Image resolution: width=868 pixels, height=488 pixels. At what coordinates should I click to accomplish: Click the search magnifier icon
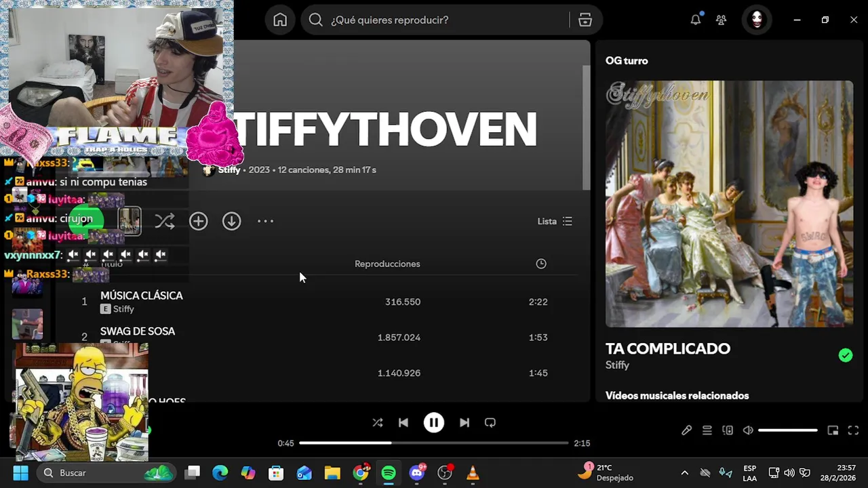click(x=315, y=20)
